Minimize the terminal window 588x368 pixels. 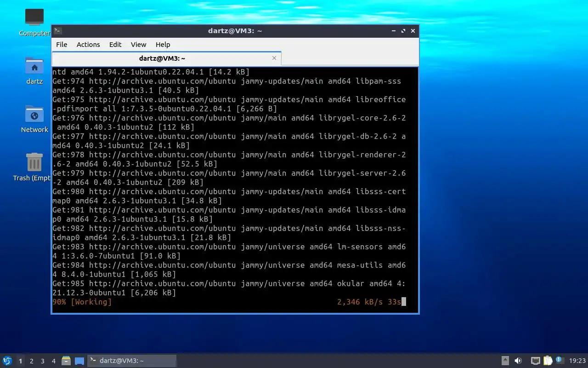(x=394, y=31)
